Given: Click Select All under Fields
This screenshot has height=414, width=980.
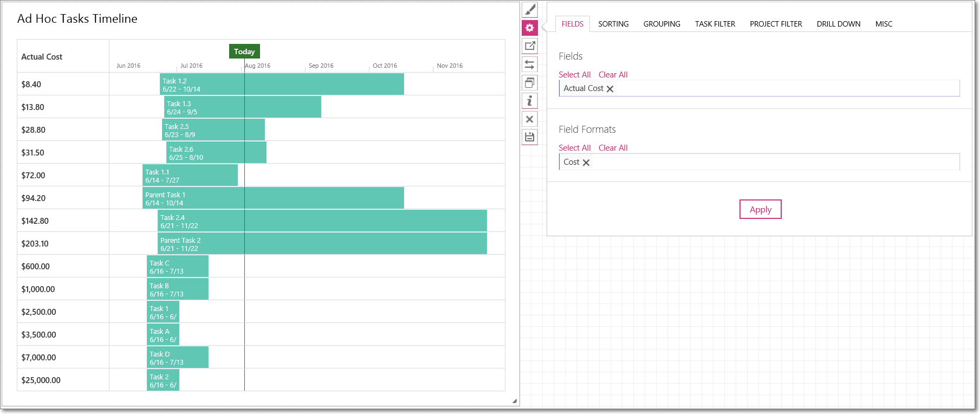Looking at the screenshot, I should click(574, 75).
